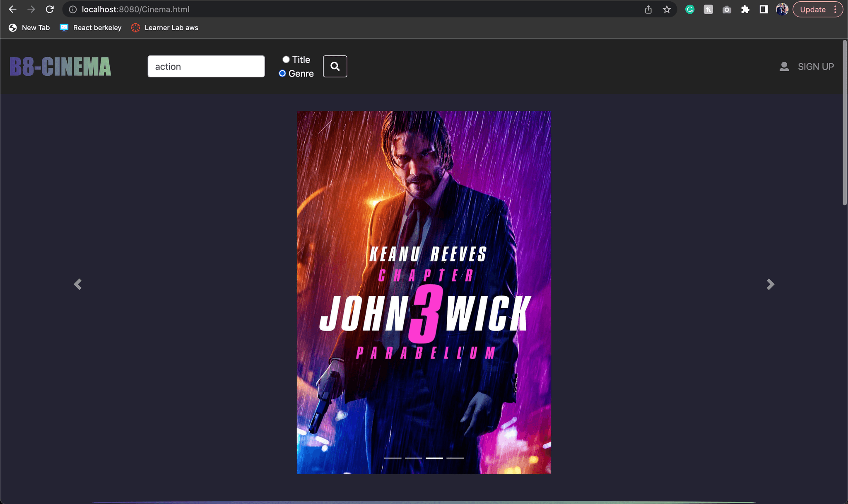Reload the Cinema.html page
848x504 pixels.
[x=50, y=9]
